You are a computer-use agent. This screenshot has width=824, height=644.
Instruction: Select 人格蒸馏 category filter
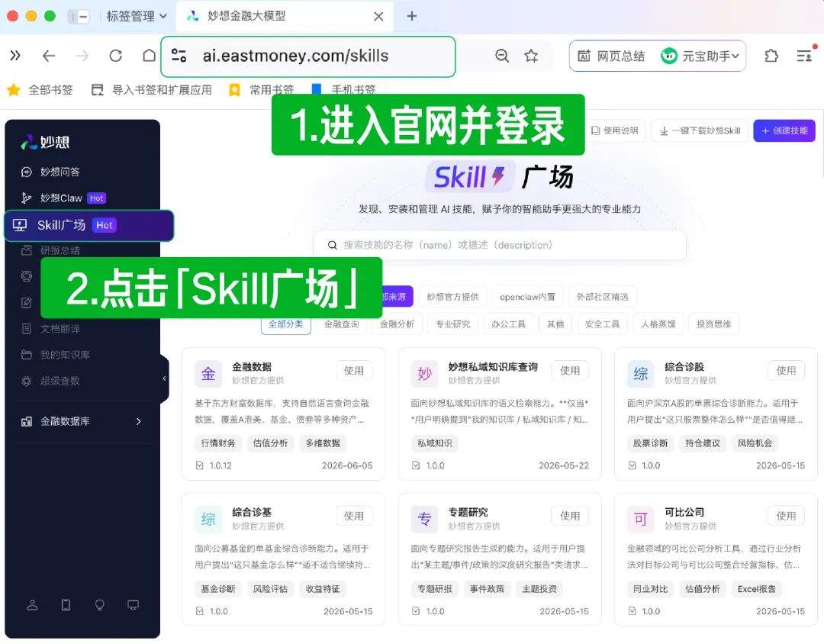[658, 324]
